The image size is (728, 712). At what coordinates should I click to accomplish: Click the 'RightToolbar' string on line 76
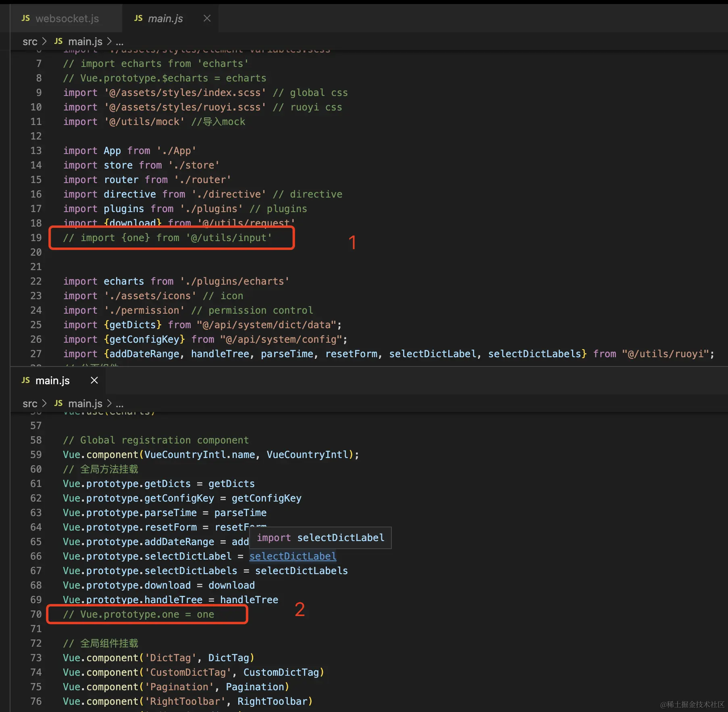tap(185, 702)
